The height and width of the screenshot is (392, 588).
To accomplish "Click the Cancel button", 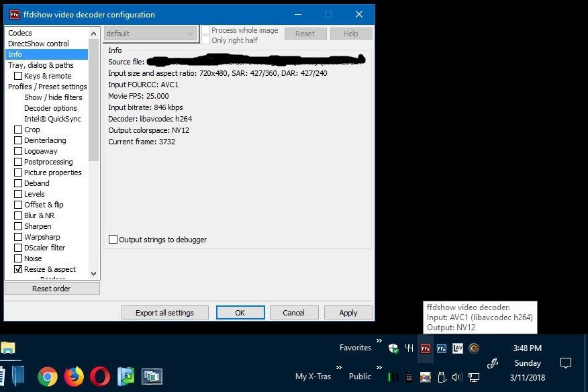I will (x=294, y=313).
